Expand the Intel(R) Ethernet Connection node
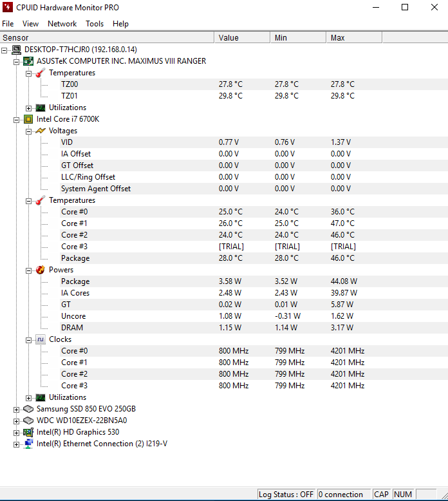 16,444
